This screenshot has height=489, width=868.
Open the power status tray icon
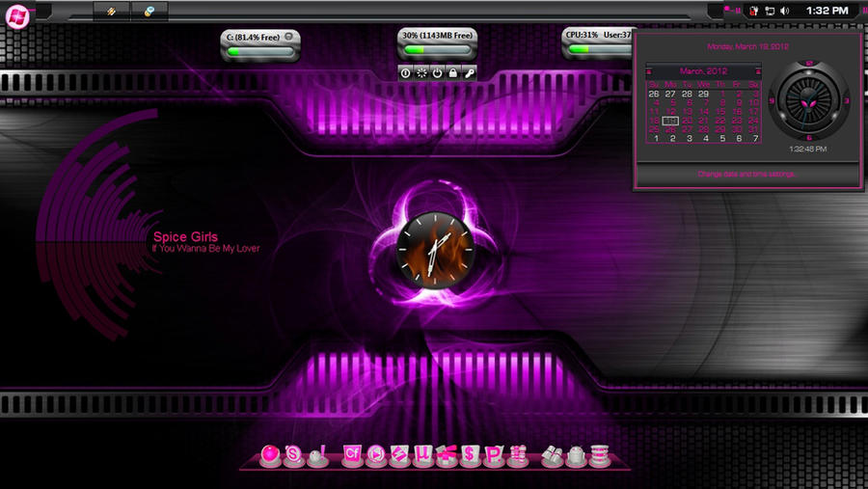[753, 11]
